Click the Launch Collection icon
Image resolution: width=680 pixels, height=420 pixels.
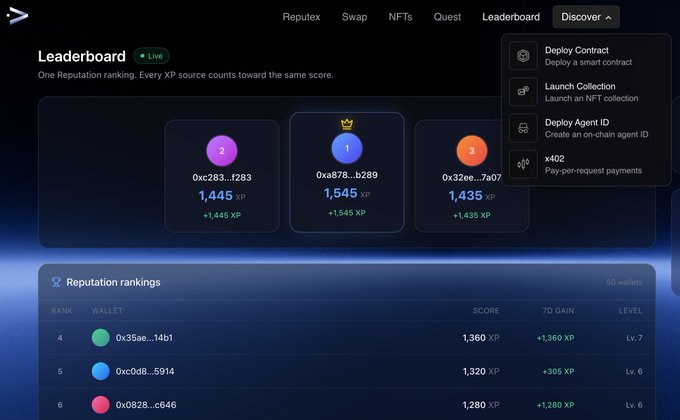coord(523,92)
